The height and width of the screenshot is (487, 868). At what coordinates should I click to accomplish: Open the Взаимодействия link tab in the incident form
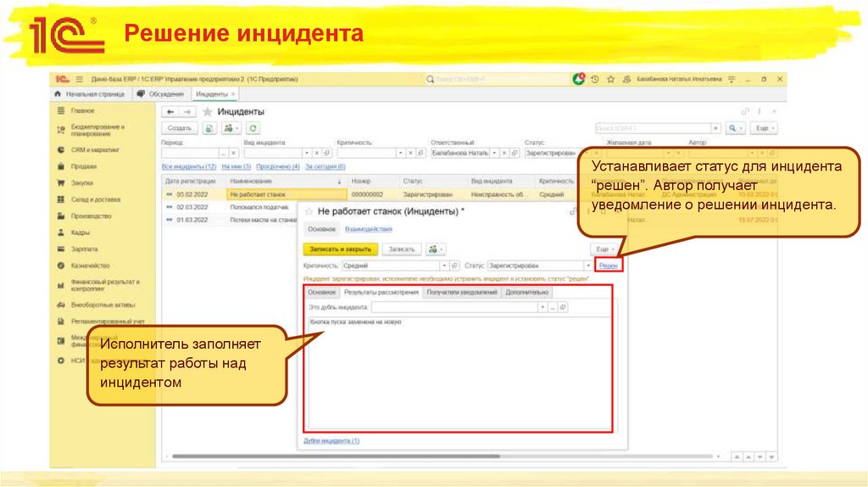369,229
